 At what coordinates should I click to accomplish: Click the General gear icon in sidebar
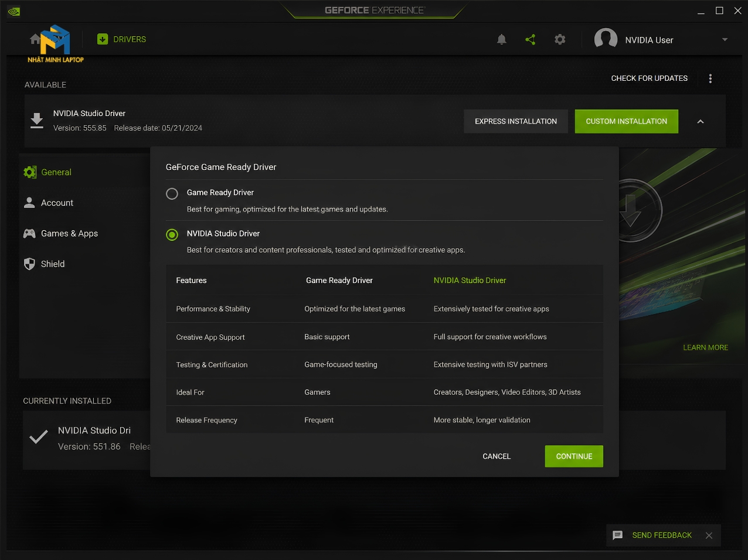[30, 172]
